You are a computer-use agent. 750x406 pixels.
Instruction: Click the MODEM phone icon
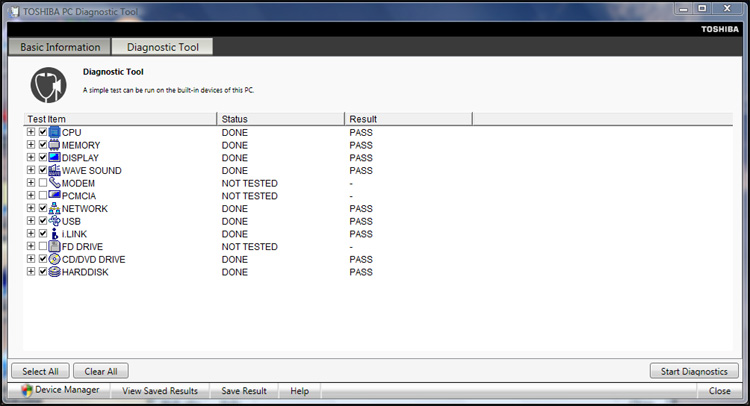point(55,183)
